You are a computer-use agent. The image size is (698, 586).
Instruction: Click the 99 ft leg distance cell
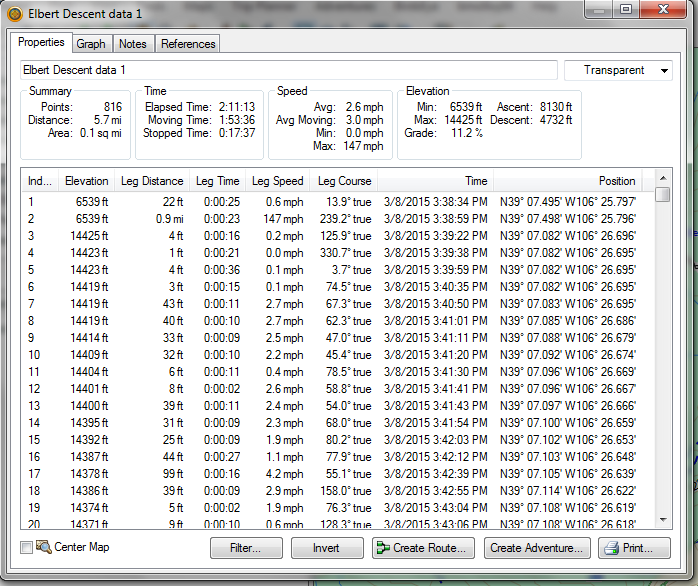[x=173, y=474]
